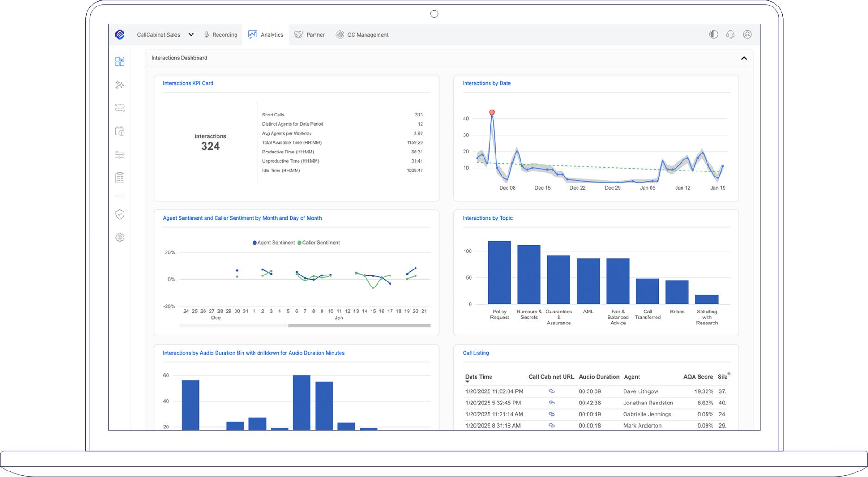
Task: Click the shield compliance icon in the sidebar
Action: (119, 214)
